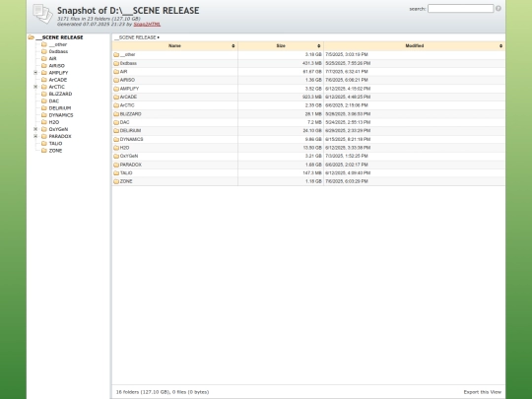Click the H2O folder icon in file list
Image resolution: width=532 pixels, height=399 pixels.
116,148
